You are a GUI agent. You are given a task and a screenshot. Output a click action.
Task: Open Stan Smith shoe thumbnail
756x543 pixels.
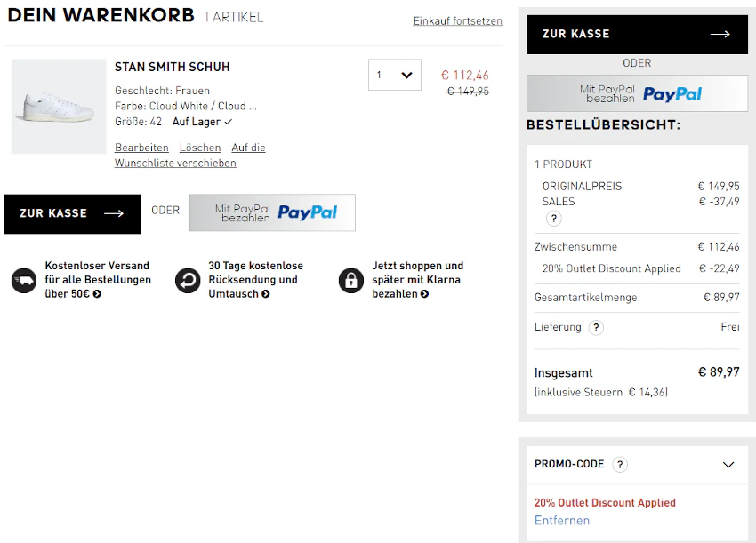coord(59,107)
